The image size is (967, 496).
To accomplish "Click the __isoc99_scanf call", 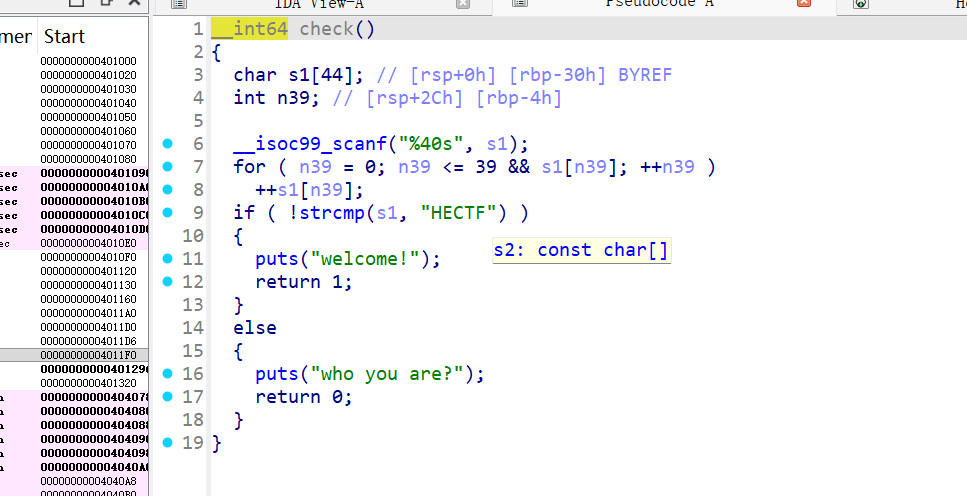I will (x=310, y=144).
